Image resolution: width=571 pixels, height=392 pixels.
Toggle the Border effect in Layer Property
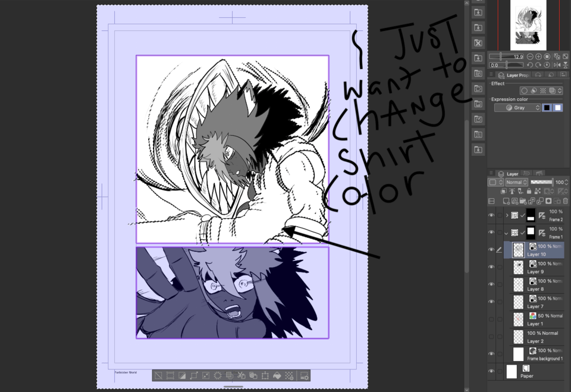tap(525, 91)
